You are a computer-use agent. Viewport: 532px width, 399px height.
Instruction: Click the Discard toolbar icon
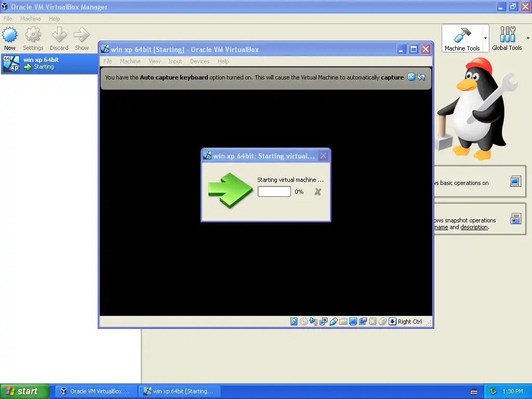59,38
